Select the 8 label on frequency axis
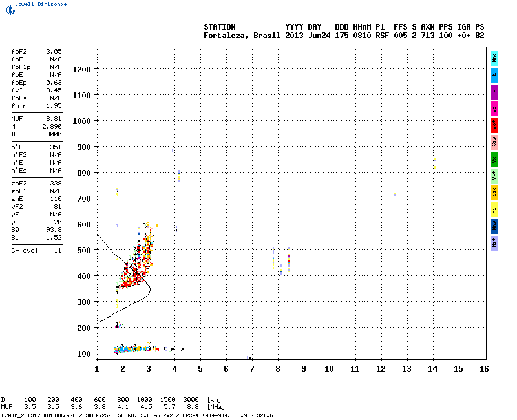Image resolution: width=517 pixels, height=420 pixels. click(278, 369)
